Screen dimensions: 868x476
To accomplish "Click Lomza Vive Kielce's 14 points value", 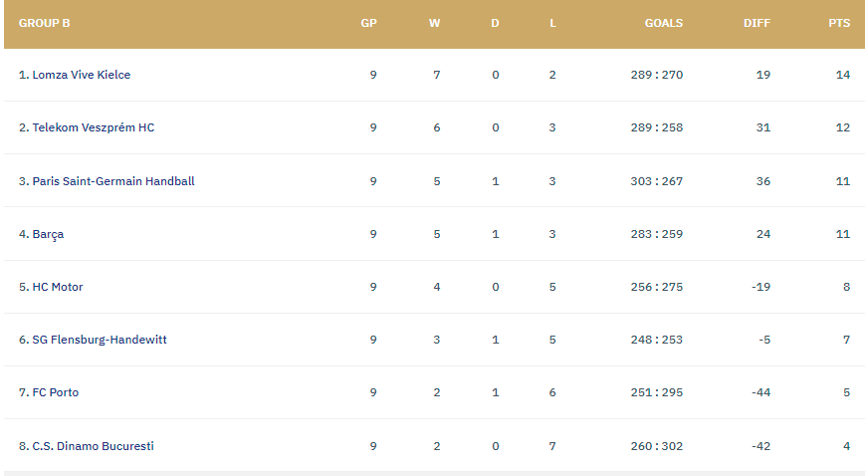I will point(843,75).
